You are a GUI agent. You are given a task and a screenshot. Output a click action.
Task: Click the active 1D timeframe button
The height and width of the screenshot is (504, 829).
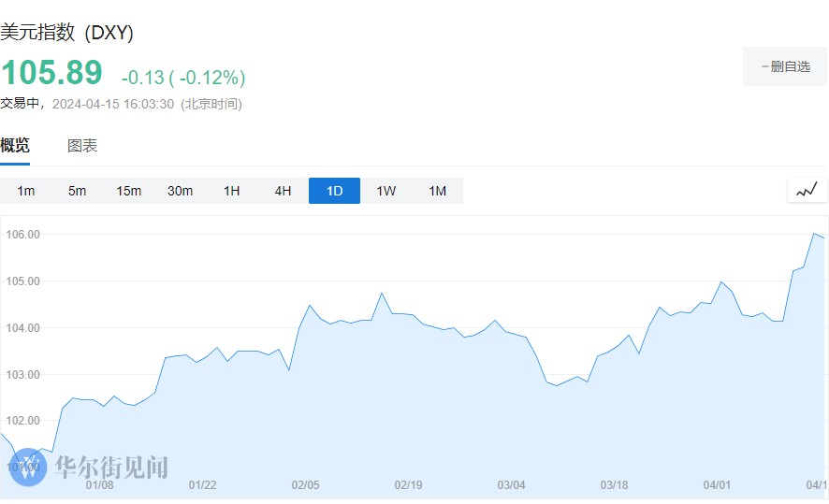334,191
